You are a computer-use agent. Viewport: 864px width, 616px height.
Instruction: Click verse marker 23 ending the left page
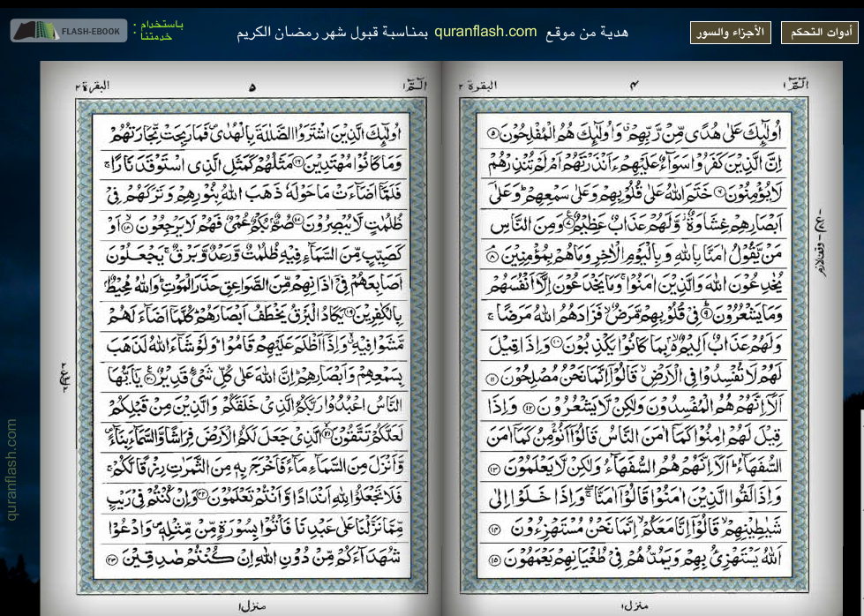point(112,560)
